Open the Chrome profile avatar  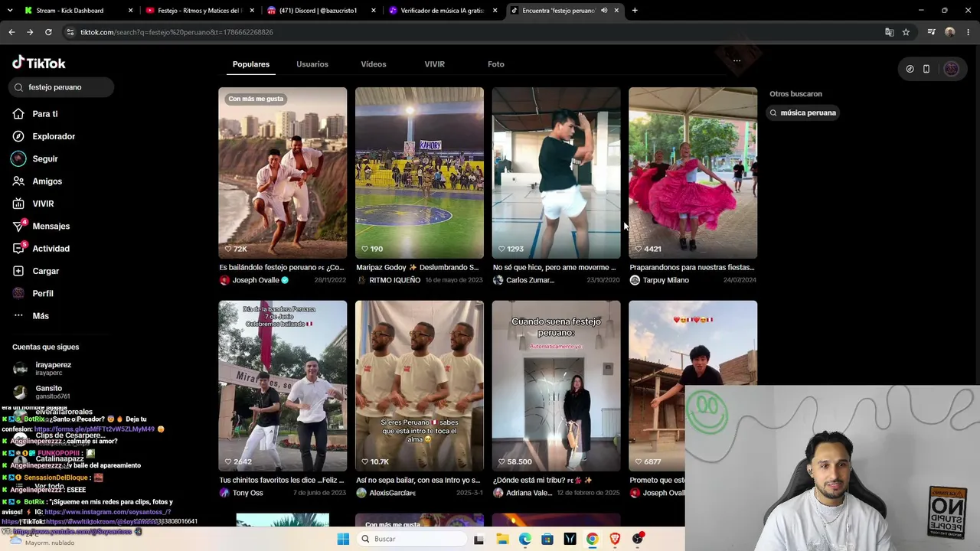tap(950, 32)
